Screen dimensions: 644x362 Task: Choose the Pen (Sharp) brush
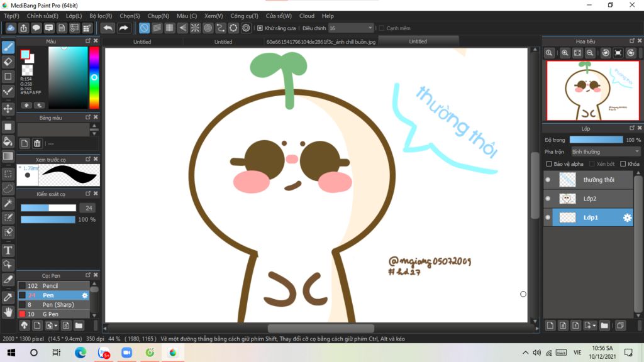pos(53,305)
